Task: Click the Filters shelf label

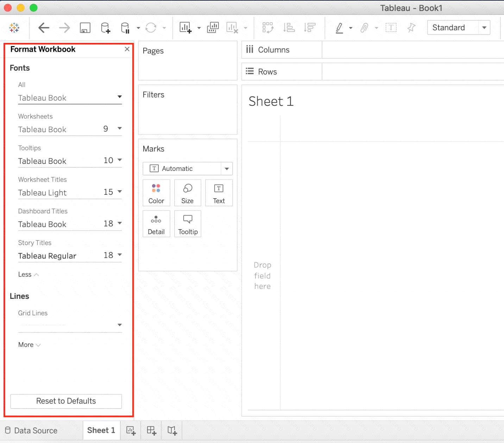Action: click(153, 95)
